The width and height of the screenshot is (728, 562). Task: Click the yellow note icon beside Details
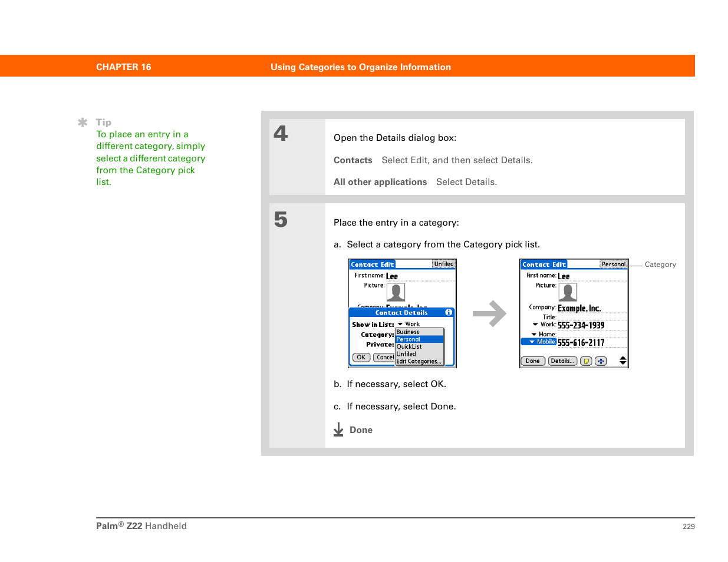[x=586, y=361]
